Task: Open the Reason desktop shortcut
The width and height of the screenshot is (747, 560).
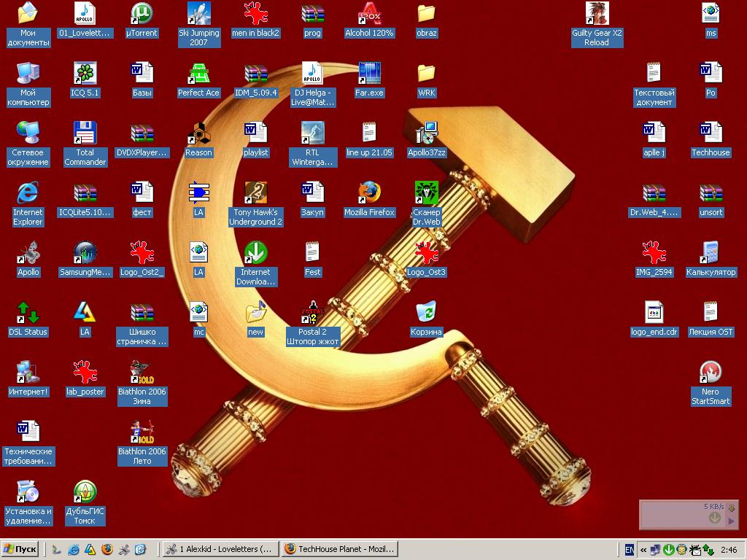Action: click(198, 133)
